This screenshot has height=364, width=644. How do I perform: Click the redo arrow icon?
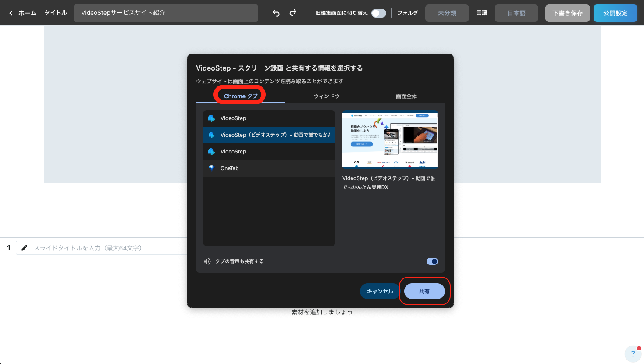pos(293,13)
